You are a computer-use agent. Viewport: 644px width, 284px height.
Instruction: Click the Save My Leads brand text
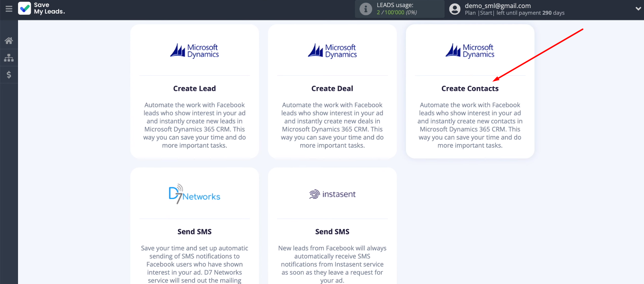tap(49, 9)
